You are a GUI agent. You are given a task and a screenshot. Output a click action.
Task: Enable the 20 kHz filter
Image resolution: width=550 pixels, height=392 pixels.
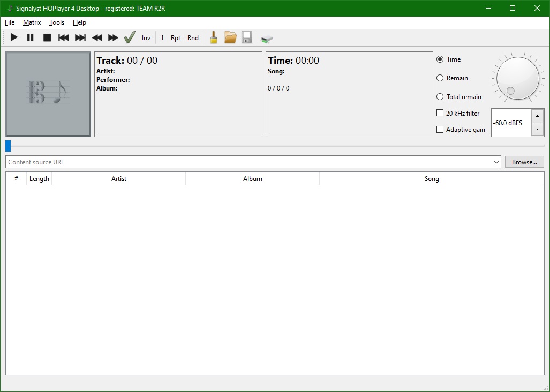pyautogui.click(x=440, y=113)
